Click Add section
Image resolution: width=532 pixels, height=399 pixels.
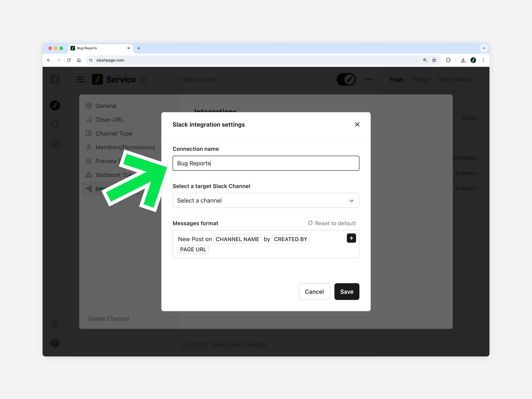[197, 80]
